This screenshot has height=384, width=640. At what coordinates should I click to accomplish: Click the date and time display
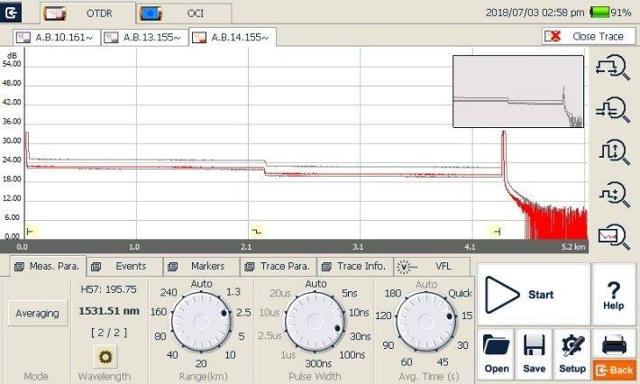(x=535, y=13)
